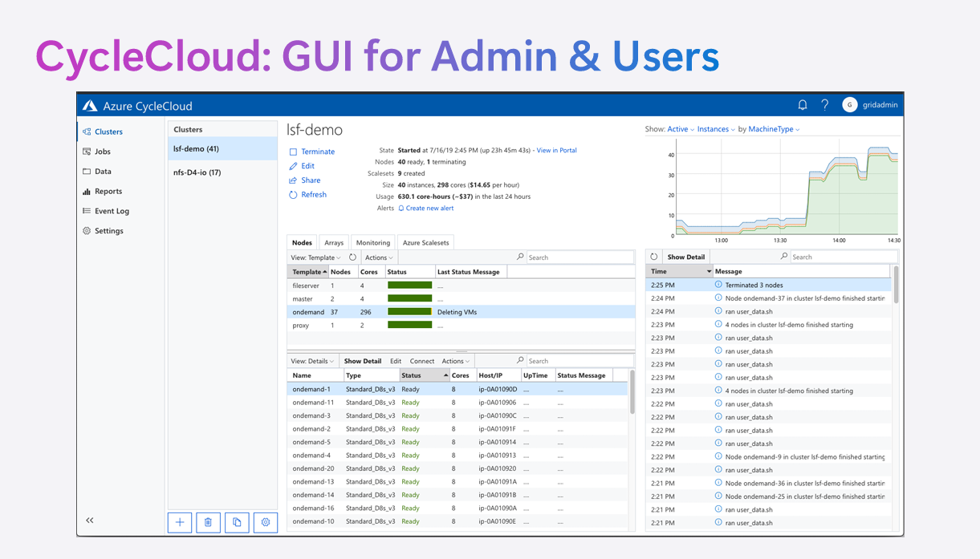Screen dimensions: 980x559
Task: Open the gridadmin user avatar
Action: coord(849,105)
